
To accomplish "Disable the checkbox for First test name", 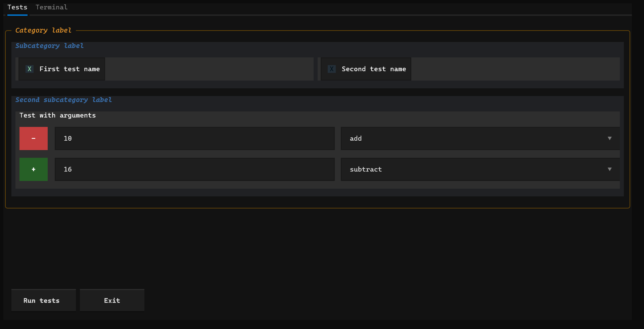I will [29, 69].
